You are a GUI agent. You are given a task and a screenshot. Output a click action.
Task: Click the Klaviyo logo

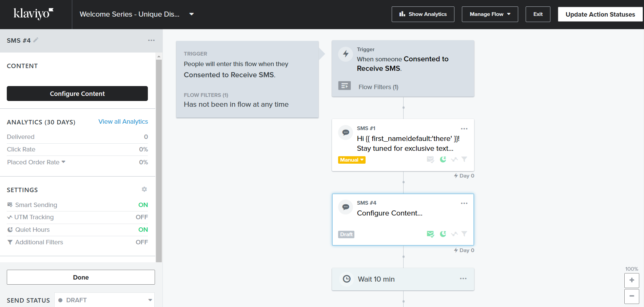coord(33,14)
